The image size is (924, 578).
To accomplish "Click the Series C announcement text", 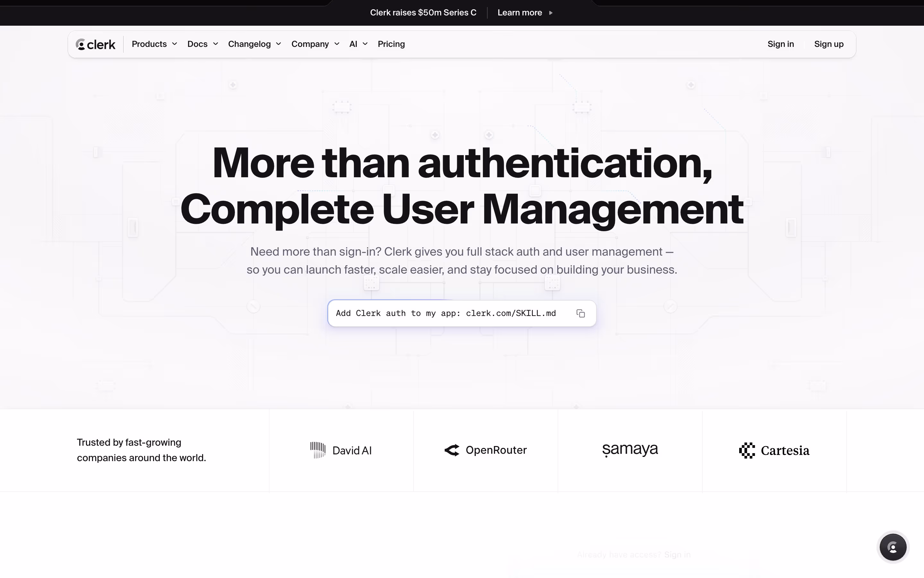I will [x=423, y=13].
